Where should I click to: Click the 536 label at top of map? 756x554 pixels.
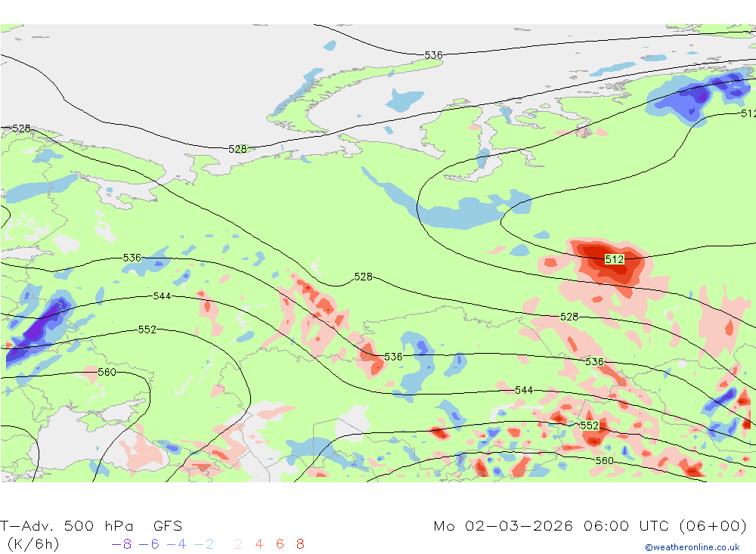(x=433, y=55)
